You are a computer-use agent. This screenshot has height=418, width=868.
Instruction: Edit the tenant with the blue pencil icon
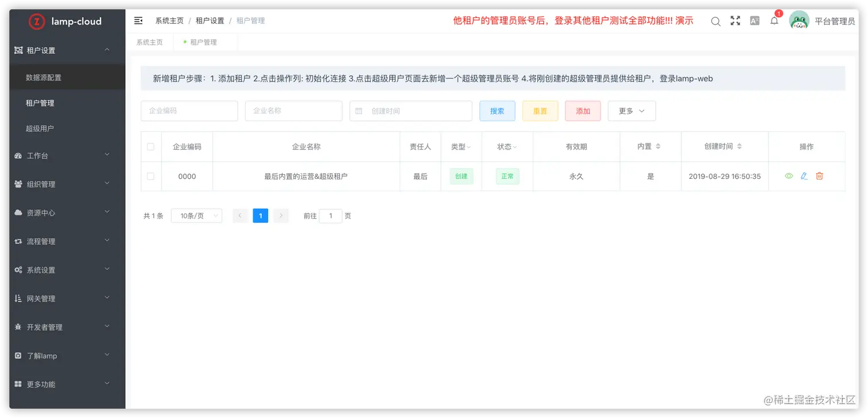coord(804,176)
